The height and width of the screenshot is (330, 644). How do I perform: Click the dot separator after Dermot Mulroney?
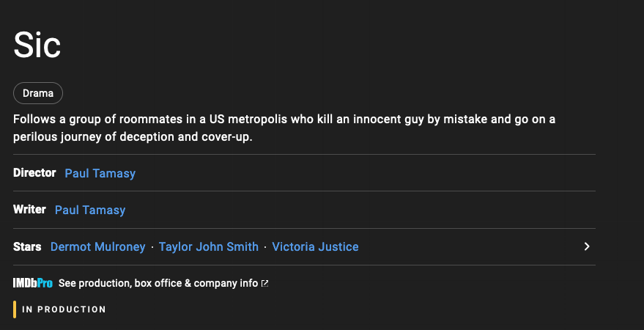click(x=152, y=247)
